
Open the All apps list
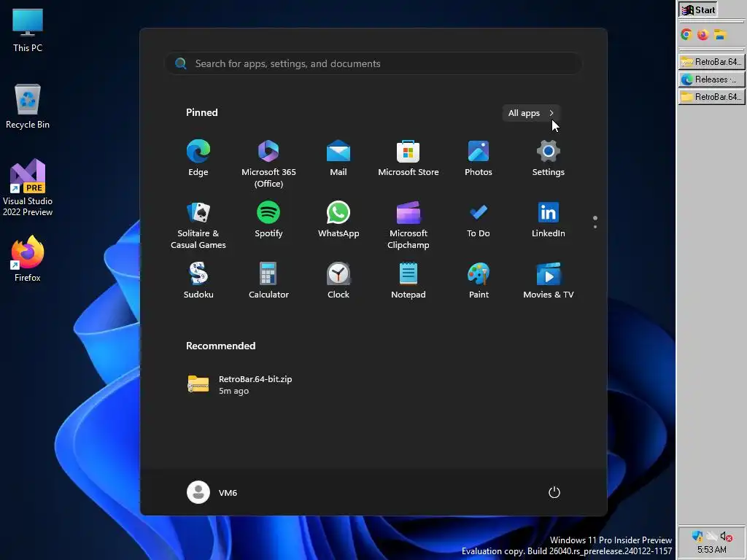pos(531,113)
